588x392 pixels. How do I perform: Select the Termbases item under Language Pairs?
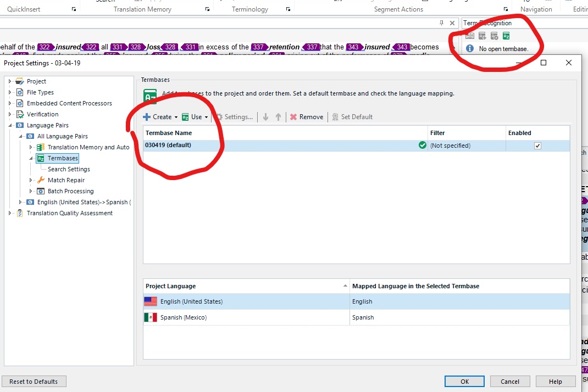[x=62, y=158]
